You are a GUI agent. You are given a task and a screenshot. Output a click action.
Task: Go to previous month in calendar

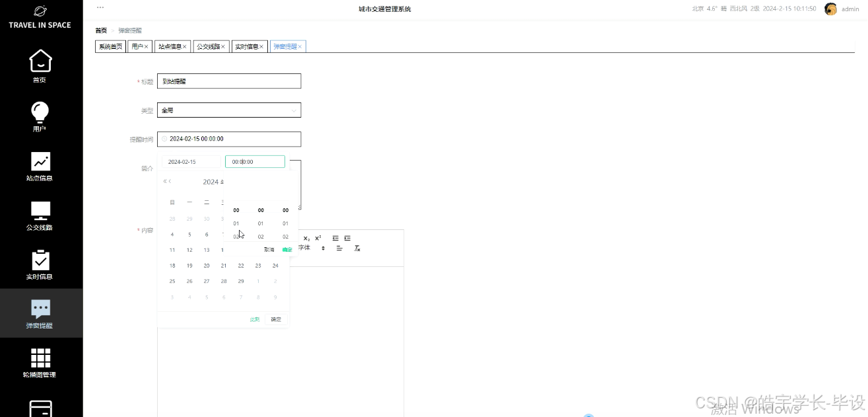[x=170, y=181]
